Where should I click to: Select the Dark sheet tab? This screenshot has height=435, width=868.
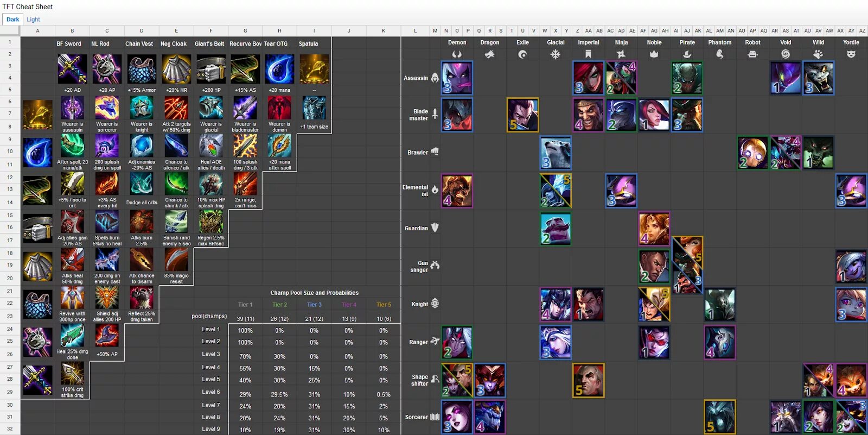tap(12, 20)
